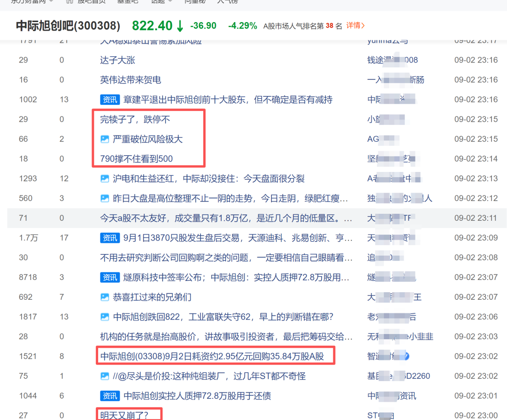Image resolution: width=507 pixels, height=420 pixels.
Task: Click image icon beside 恭喜扛过来的兄弟们 post
Action: coord(104,297)
